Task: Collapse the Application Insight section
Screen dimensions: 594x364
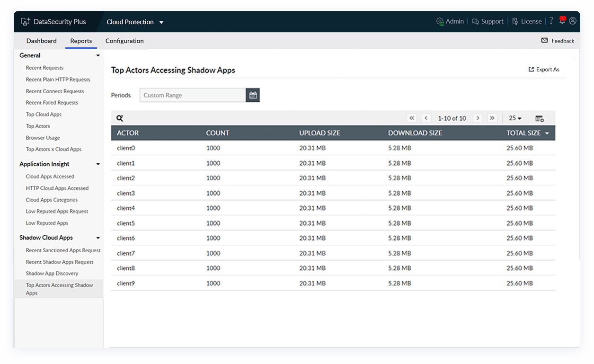Action: (98, 164)
